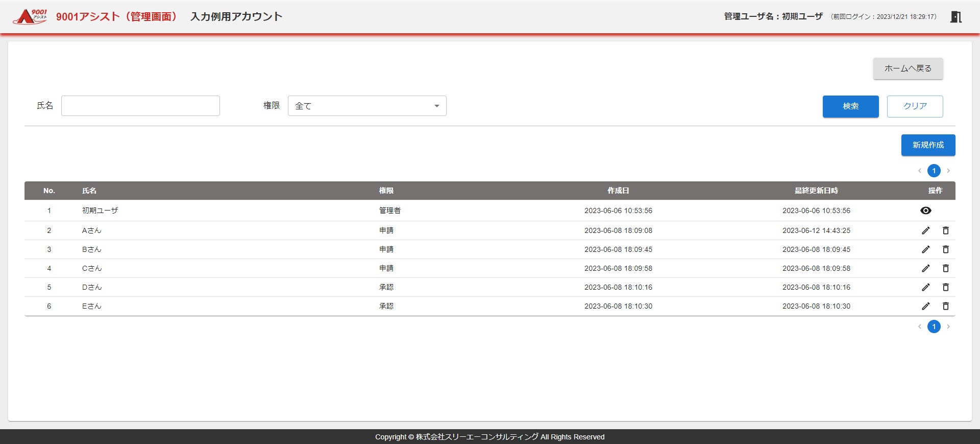980x444 pixels.
Task: Click 9001アシスト（管理画面） header text
Action: coord(117,16)
